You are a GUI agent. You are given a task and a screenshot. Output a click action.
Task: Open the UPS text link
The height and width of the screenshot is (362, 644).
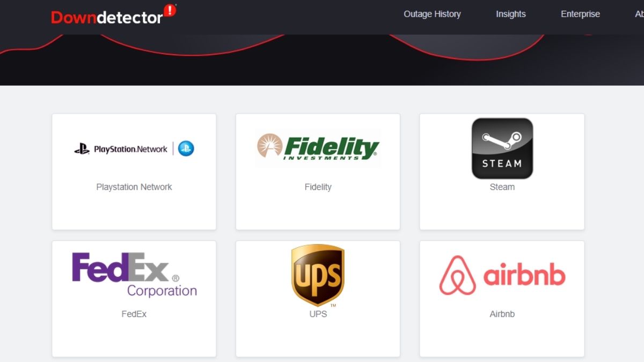tap(318, 314)
